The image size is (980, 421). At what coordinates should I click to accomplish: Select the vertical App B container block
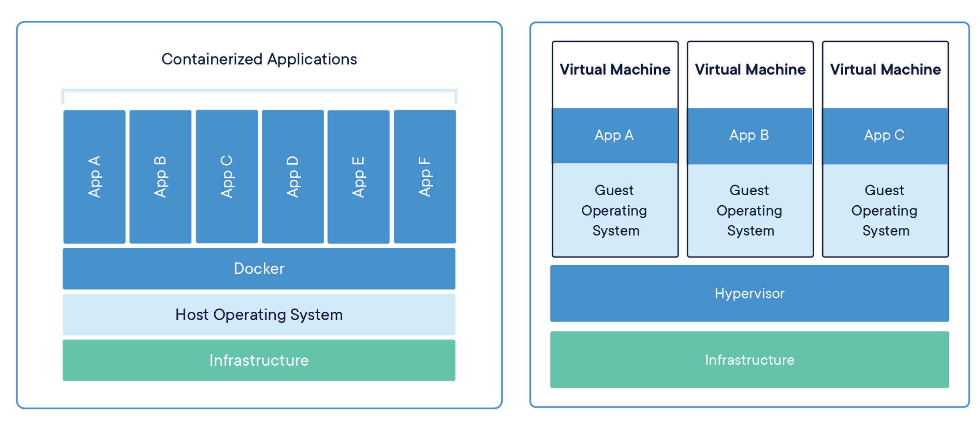click(x=160, y=176)
